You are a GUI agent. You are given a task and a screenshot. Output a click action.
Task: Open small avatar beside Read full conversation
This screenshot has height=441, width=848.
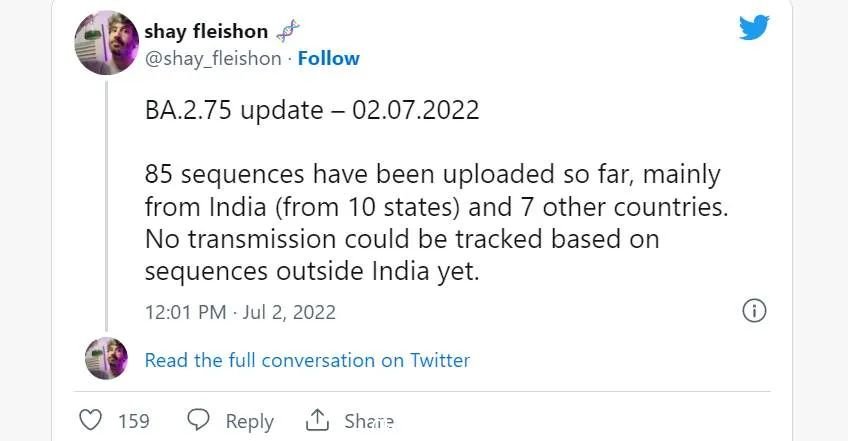[107, 358]
